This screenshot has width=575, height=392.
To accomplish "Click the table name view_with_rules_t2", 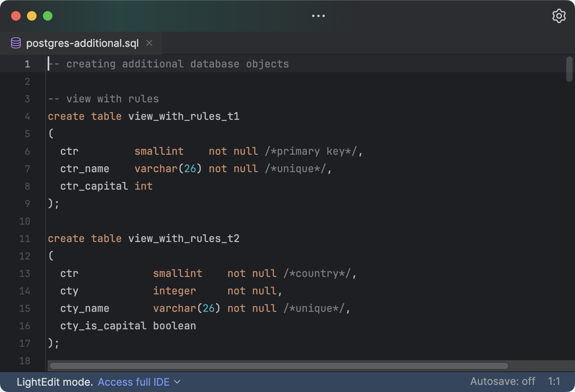I will coord(184,238).
